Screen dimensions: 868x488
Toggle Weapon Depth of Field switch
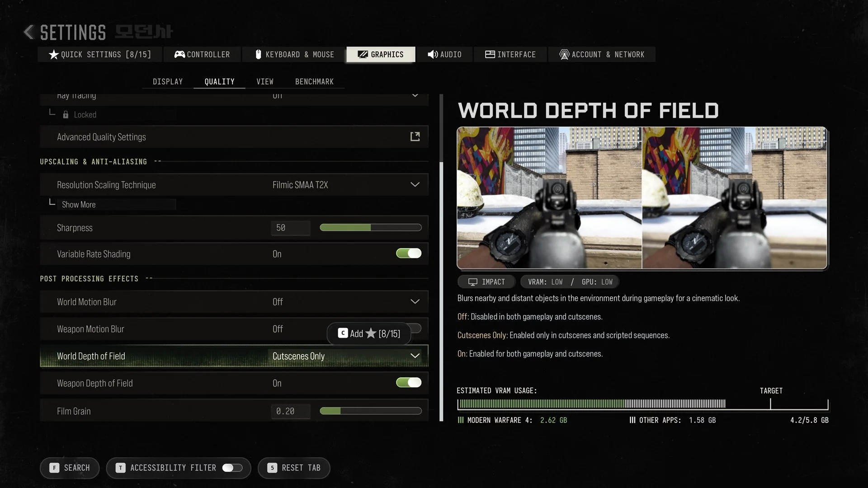pyautogui.click(x=409, y=383)
